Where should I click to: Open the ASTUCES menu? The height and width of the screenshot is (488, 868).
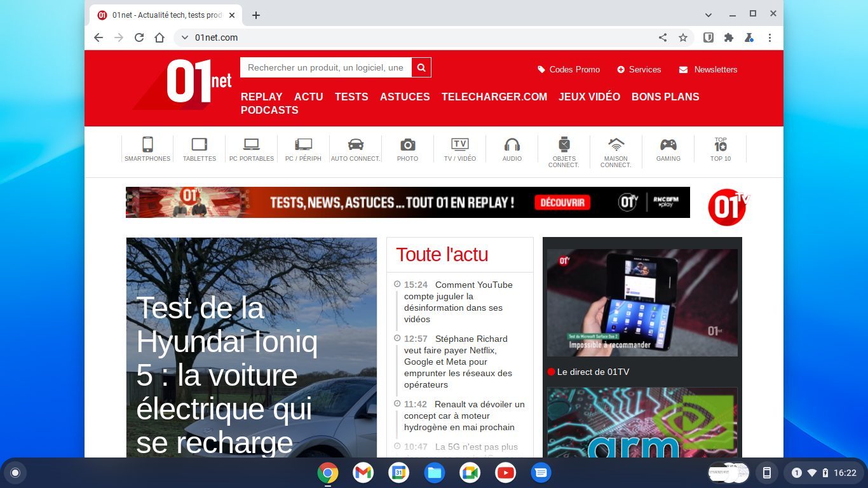(x=405, y=97)
